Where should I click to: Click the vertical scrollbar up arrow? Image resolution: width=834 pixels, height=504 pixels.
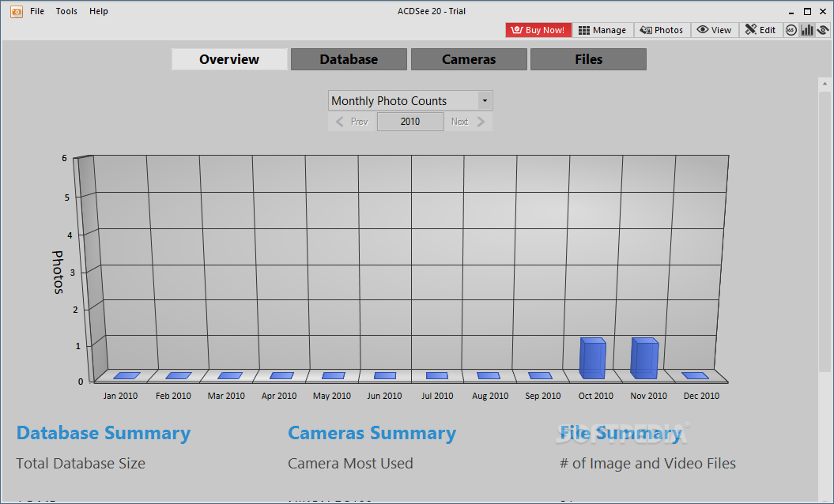(825, 84)
